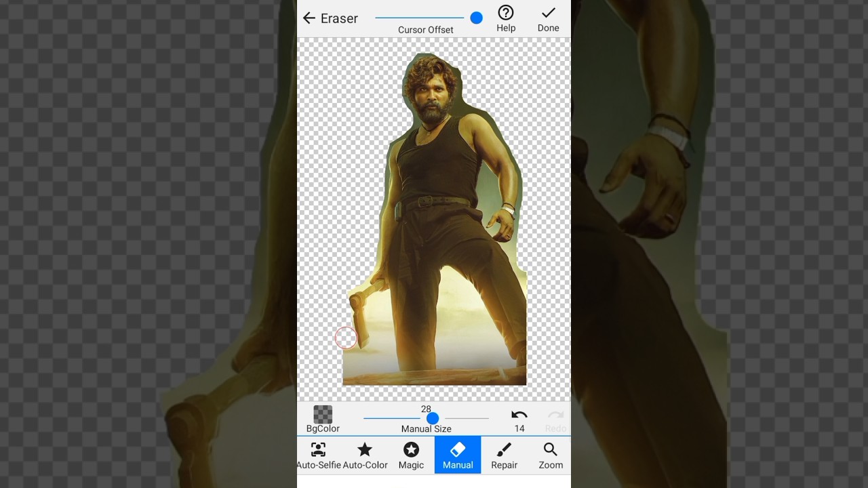The image size is (868, 488).
Task: Click the Eraser title text
Action: (339, 18)
